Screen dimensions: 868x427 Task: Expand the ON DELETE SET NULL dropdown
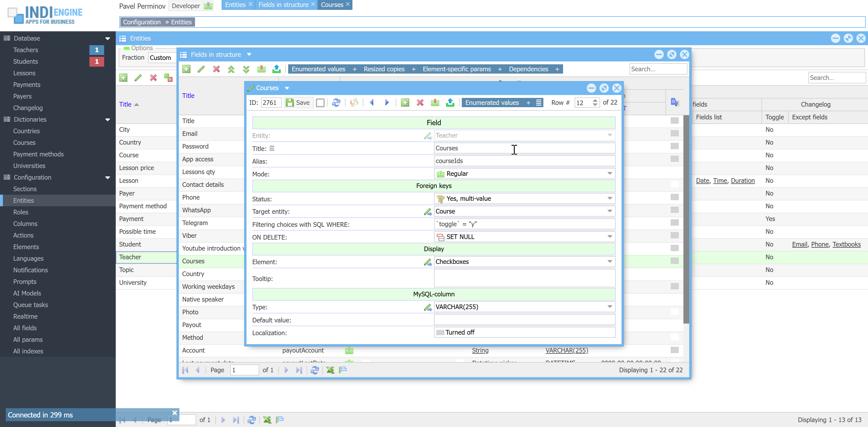[610, 237]
